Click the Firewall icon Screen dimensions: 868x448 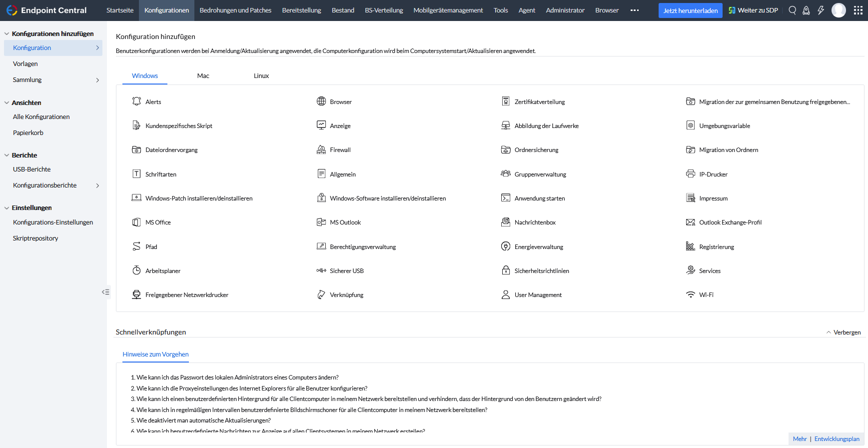pyautogui.click(x=321, y=149)
